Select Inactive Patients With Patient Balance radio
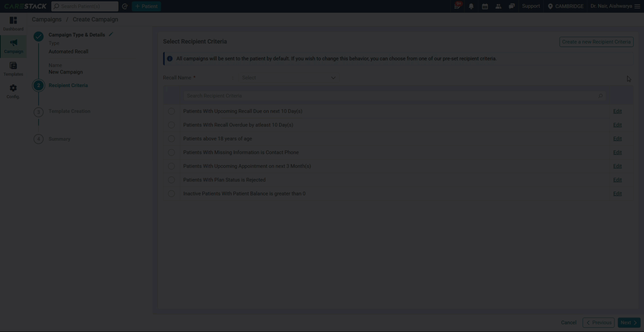This screenshot has height=332, width=644. (171, 194)
